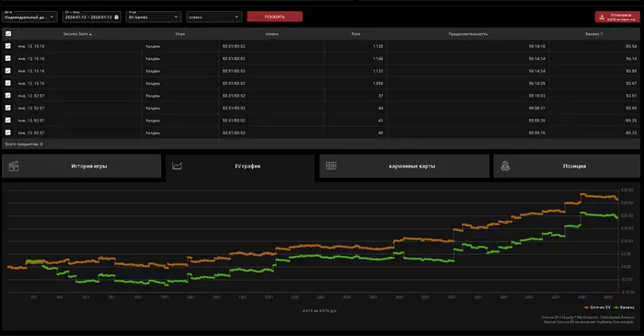Sort by the ставки column header

click(x=272, y=34)
